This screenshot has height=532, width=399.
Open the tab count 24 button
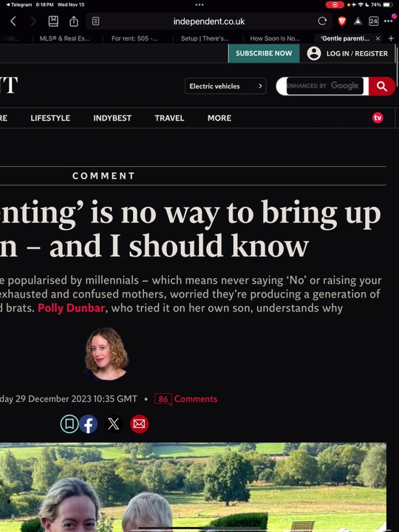tap(373, 21)
